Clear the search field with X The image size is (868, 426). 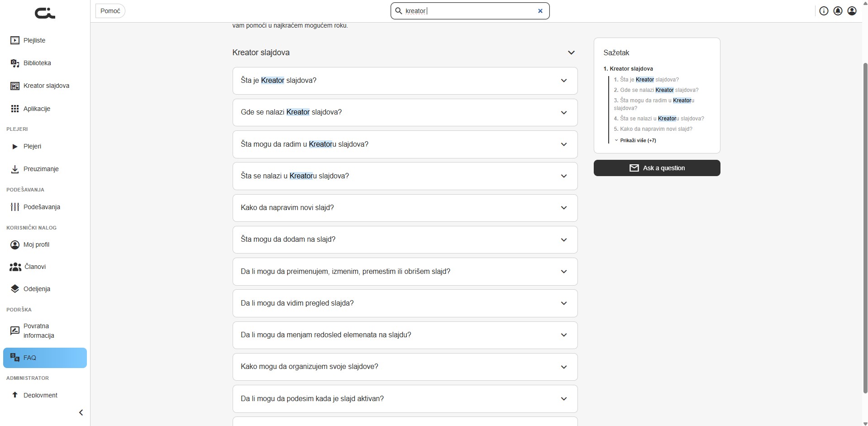540,11
